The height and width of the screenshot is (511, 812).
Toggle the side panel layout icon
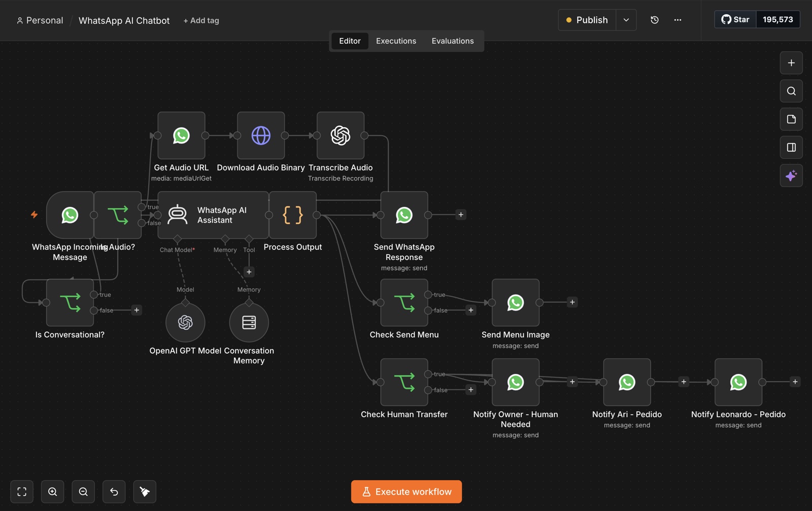(791, 147)
